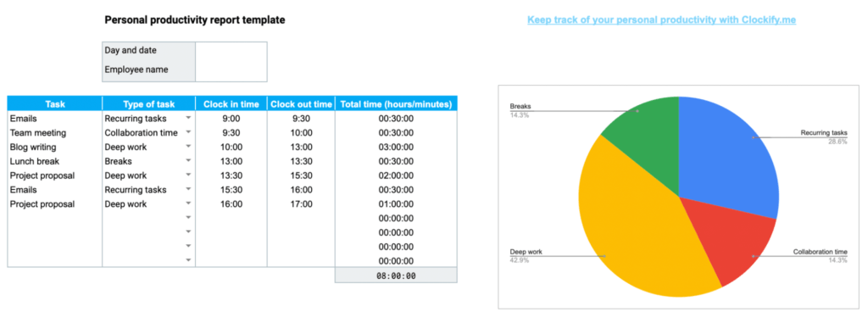Click the Day and date input cell
The image size is (868, 323).
tap(231, 50)
